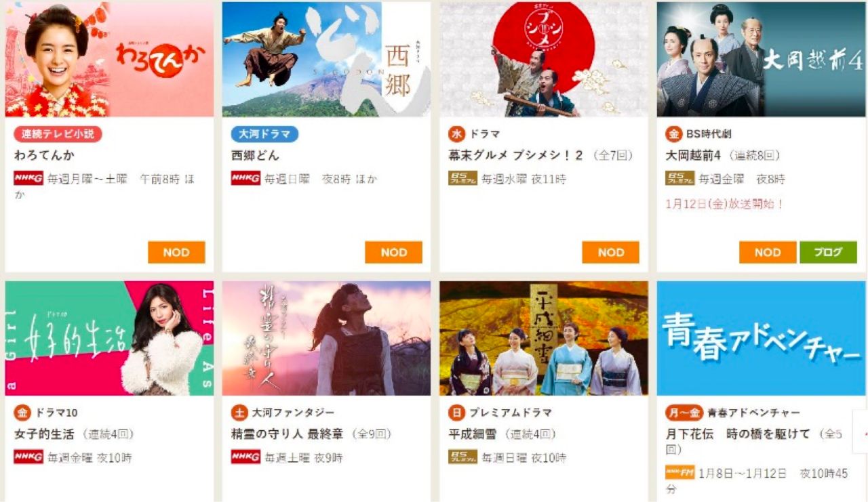Click the 大河ドラマ blue category badge

coord(264,133)
